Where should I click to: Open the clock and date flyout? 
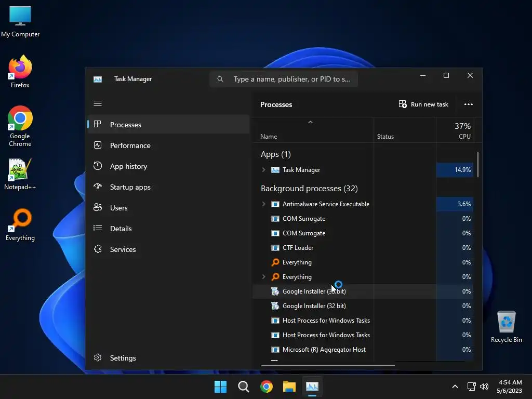[x=510, y=387]
